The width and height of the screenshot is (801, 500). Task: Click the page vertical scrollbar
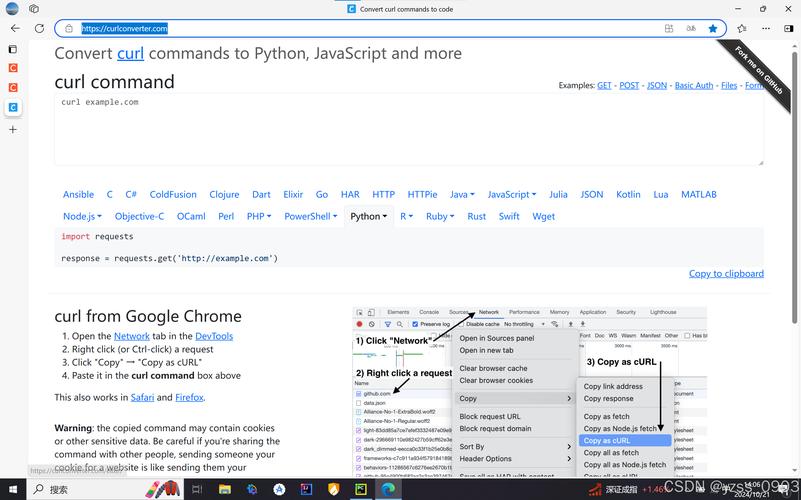(x=794, y=184)
